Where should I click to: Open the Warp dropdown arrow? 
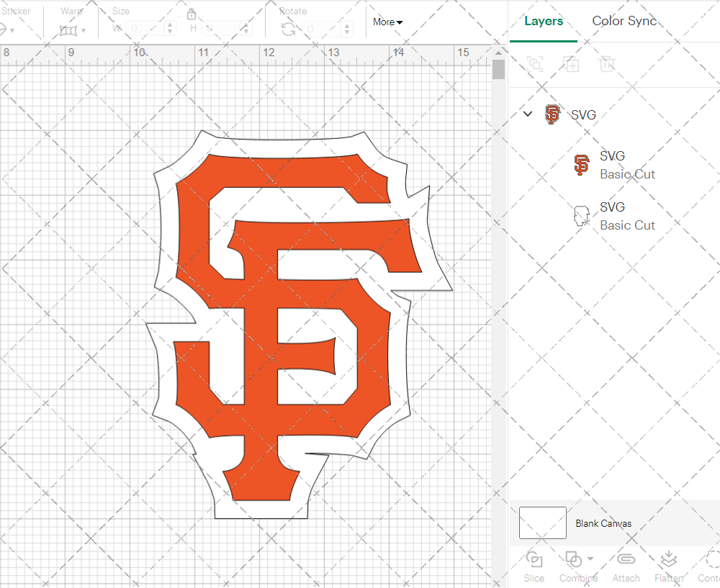pos(84,31)
